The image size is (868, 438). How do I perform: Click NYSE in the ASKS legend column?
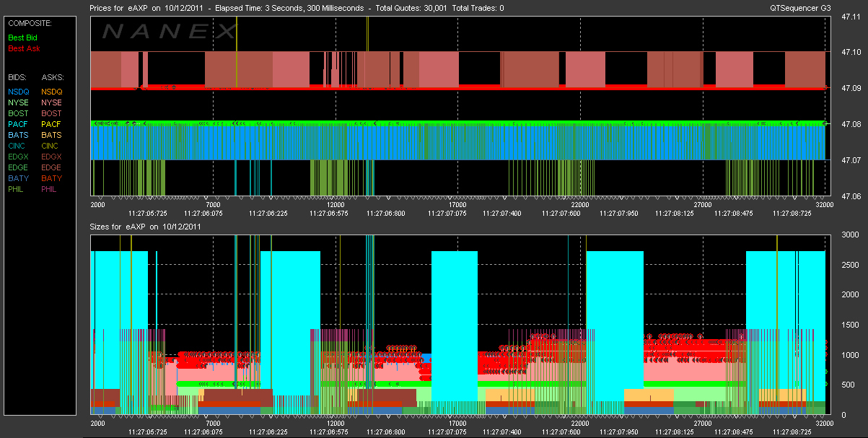[52, 102]
